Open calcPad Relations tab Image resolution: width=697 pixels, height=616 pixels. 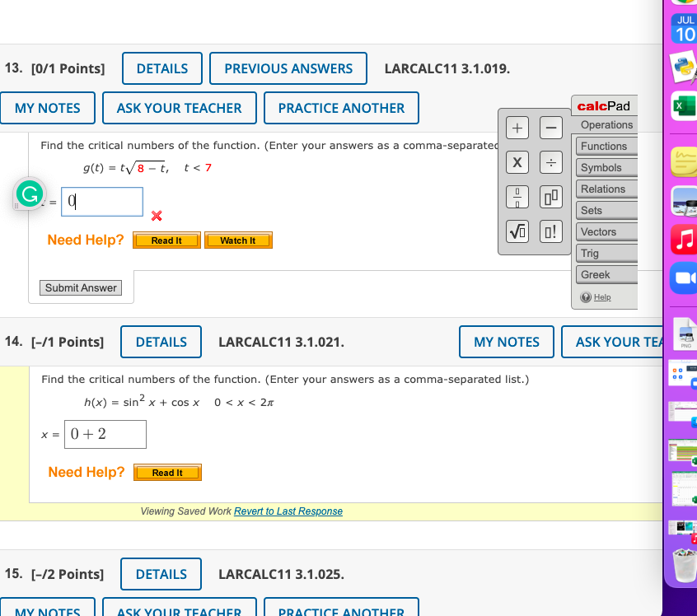point(606,189)
